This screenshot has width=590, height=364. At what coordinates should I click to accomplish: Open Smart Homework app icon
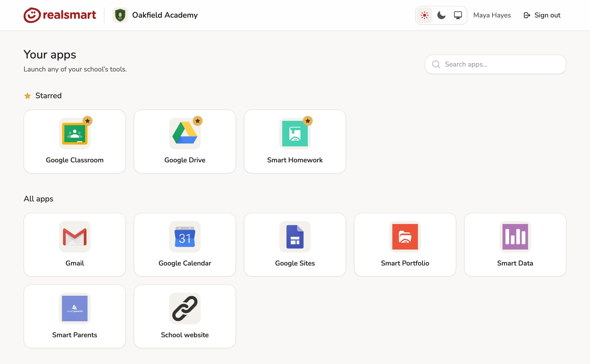coord(295,134)
